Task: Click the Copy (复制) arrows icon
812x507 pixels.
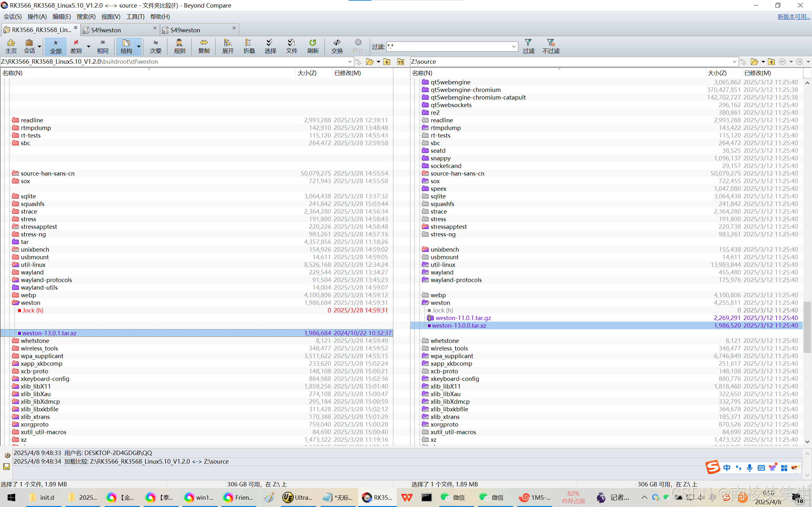Action: 204,46
